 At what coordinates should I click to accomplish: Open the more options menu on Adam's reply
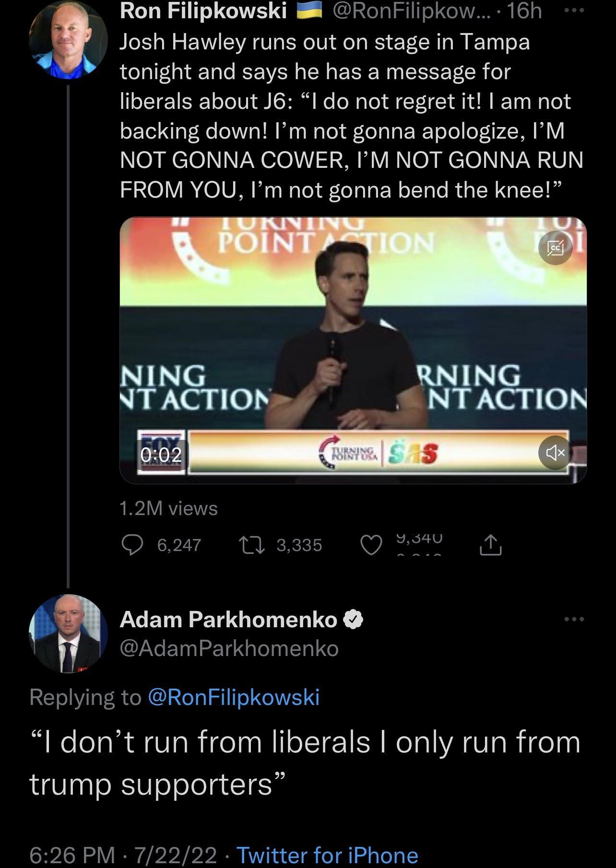(575, 619)
